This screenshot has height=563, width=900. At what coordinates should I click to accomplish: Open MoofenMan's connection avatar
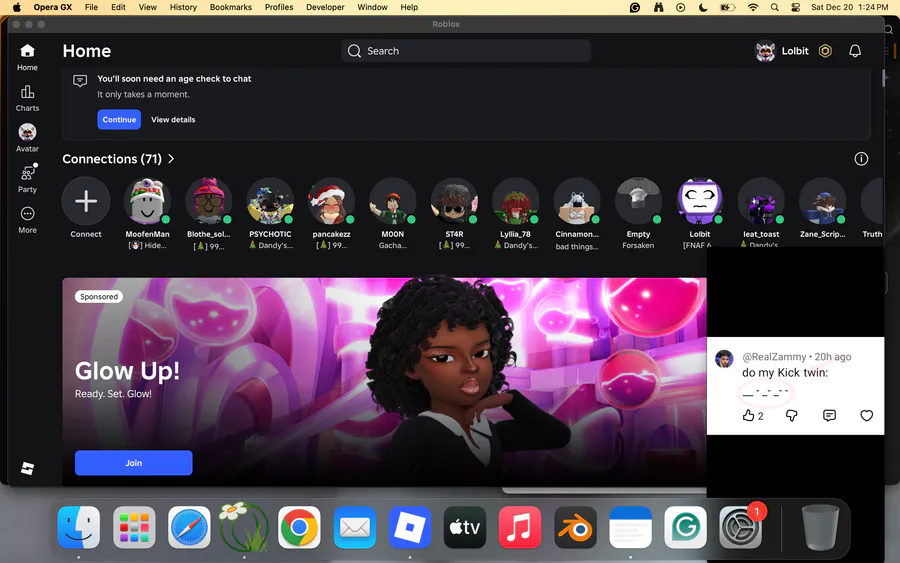point(147,201)
